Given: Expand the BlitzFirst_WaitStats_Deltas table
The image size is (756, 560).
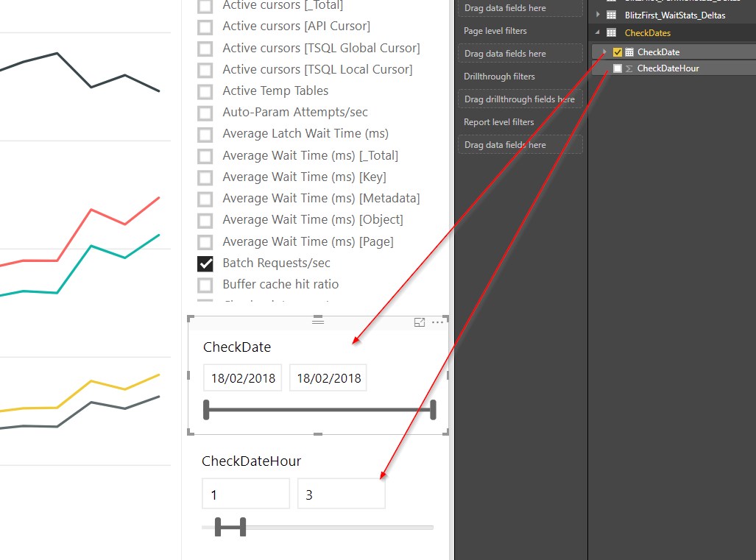Looking at the screenshot, I should coord(598,15).
